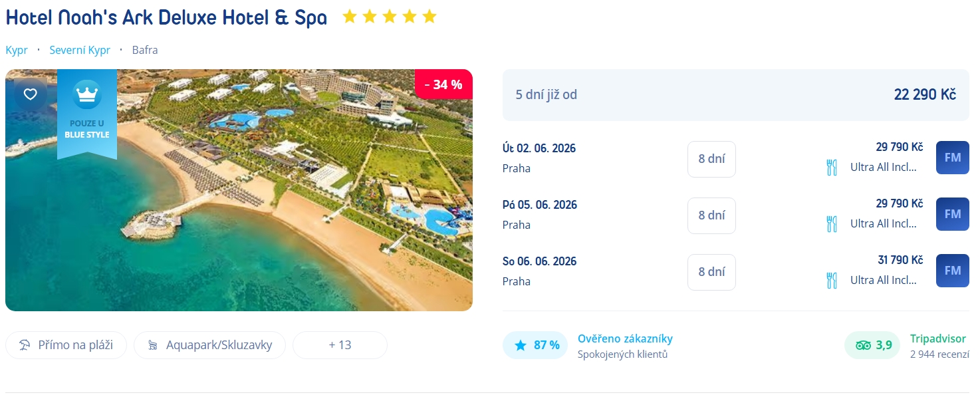The image size is (980, 399).
Task: Toggle the heart favorite on hotel photo
Action: coord(31,94)
